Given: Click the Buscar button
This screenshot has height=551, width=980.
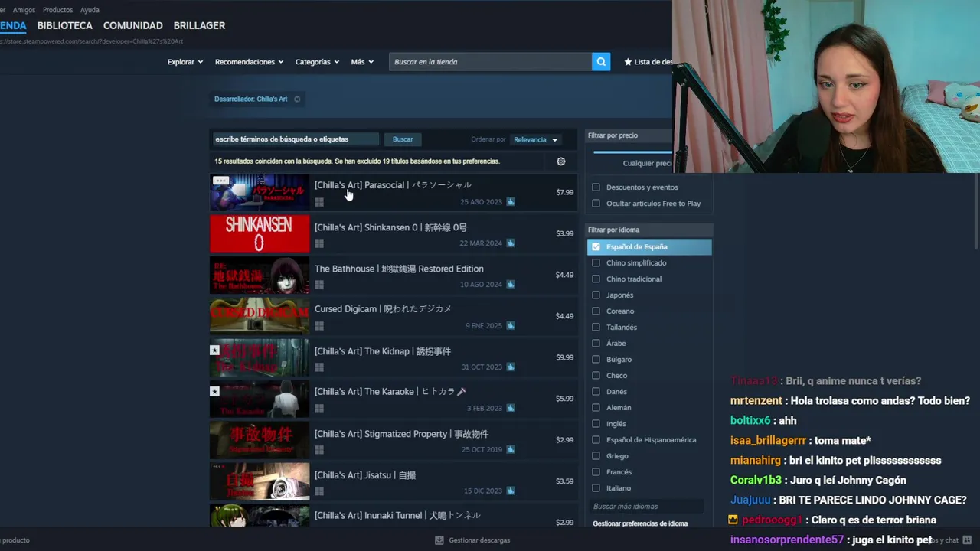Looking at the screenshot, I should 403,139.
